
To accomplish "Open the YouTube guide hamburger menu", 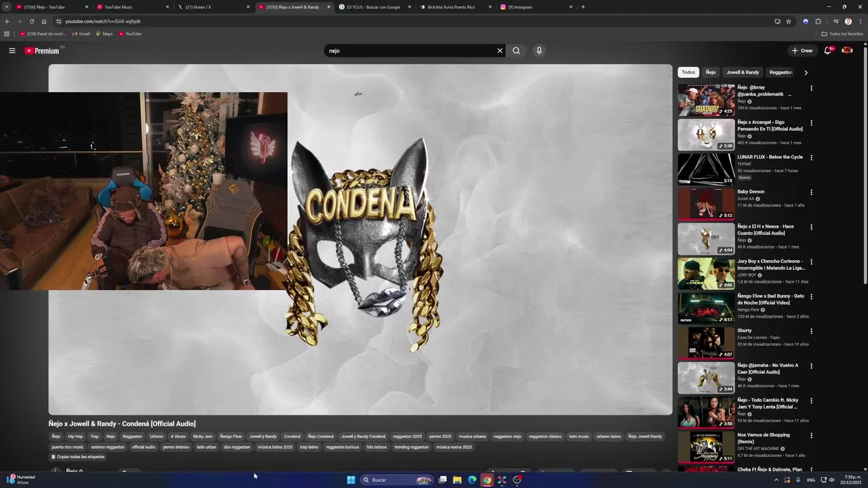I will (x=12, y=51).
